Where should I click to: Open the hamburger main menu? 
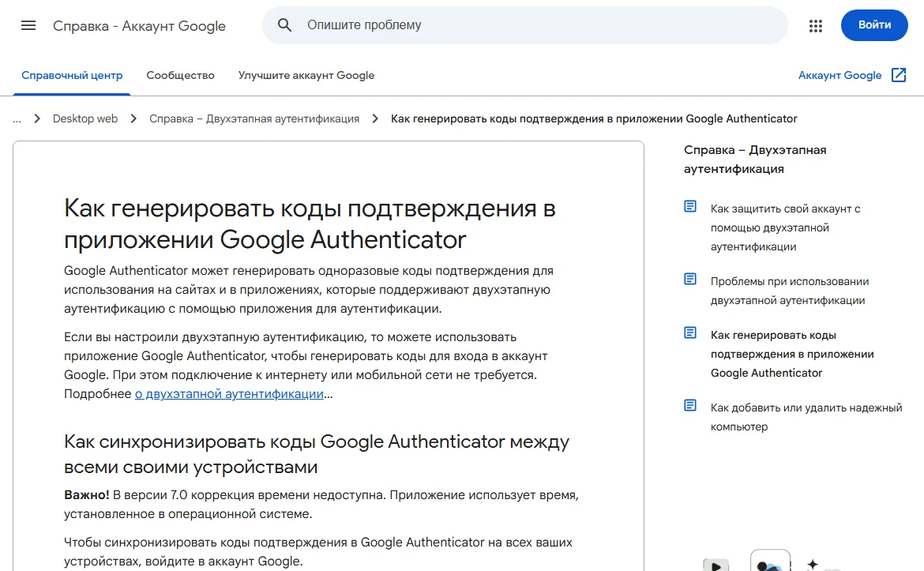tap(28, 25)
